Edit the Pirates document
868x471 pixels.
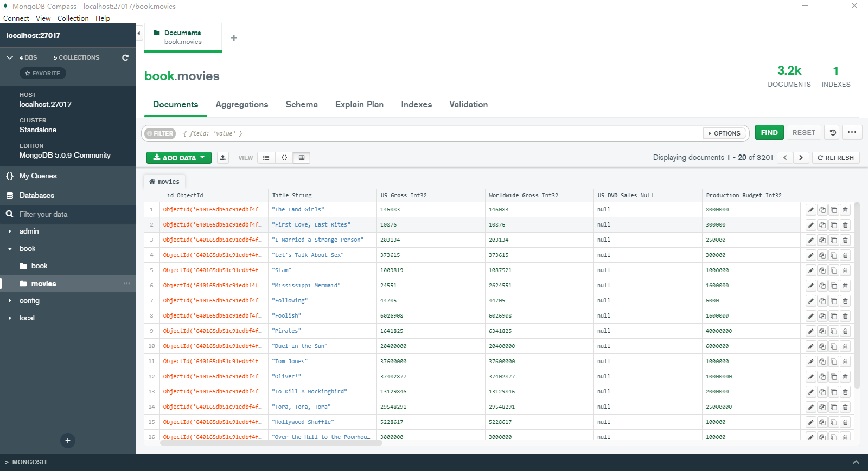810,331
